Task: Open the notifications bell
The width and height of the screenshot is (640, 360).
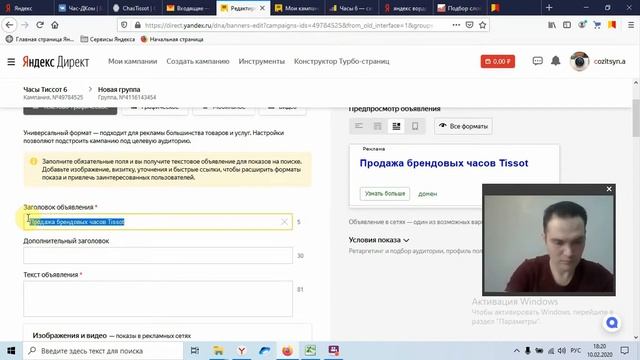Action: point(556,61)
